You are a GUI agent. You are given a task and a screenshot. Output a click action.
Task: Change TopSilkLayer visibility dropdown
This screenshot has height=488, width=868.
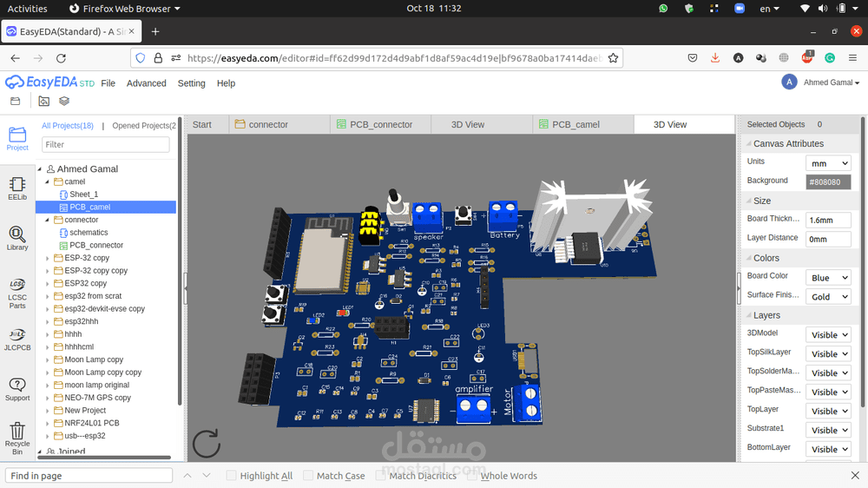coord(828,354)
